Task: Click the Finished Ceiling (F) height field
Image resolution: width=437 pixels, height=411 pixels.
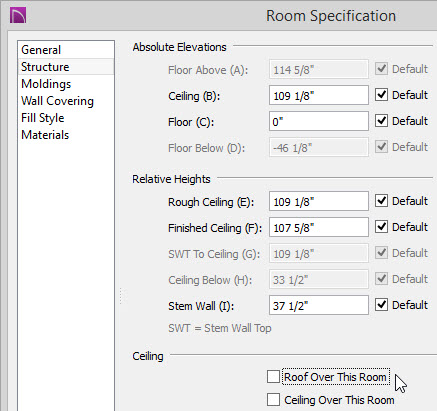Action: coord(319,227)
